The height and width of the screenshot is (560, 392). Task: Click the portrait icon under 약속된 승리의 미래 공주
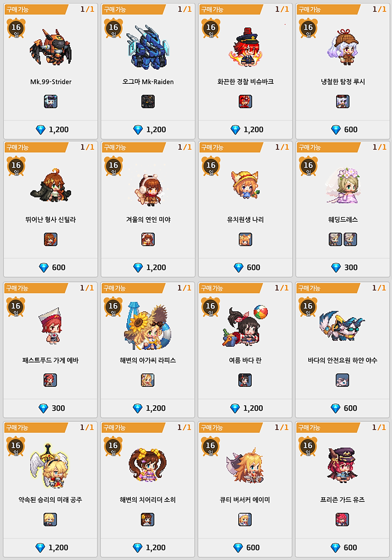coord(50,519)
